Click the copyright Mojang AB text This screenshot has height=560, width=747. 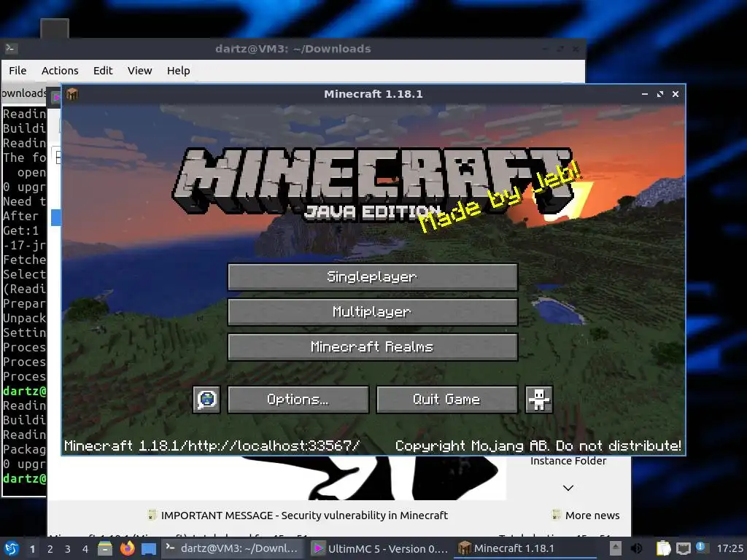click(538, 446)
